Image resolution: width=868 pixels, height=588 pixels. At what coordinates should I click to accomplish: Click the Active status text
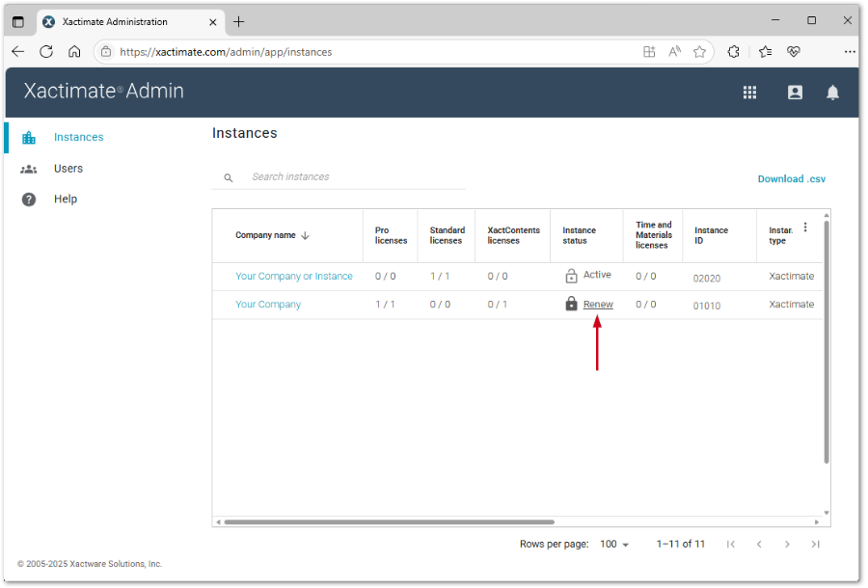coord(597,275)
